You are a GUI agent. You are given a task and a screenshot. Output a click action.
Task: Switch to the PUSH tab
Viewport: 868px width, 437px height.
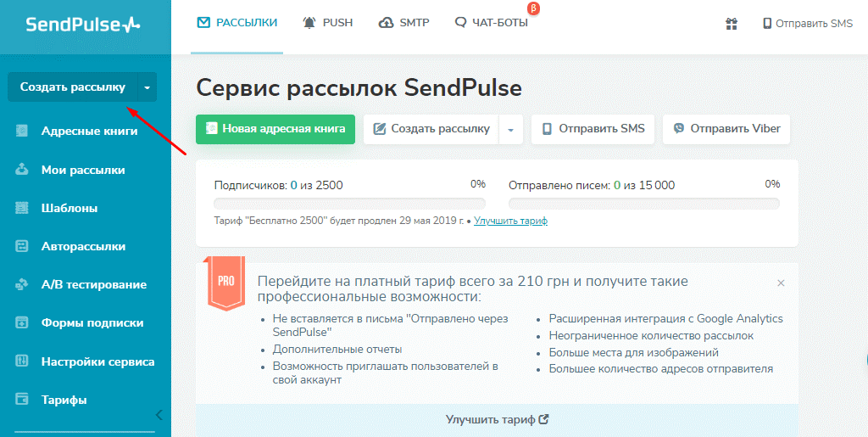(328, 23)
